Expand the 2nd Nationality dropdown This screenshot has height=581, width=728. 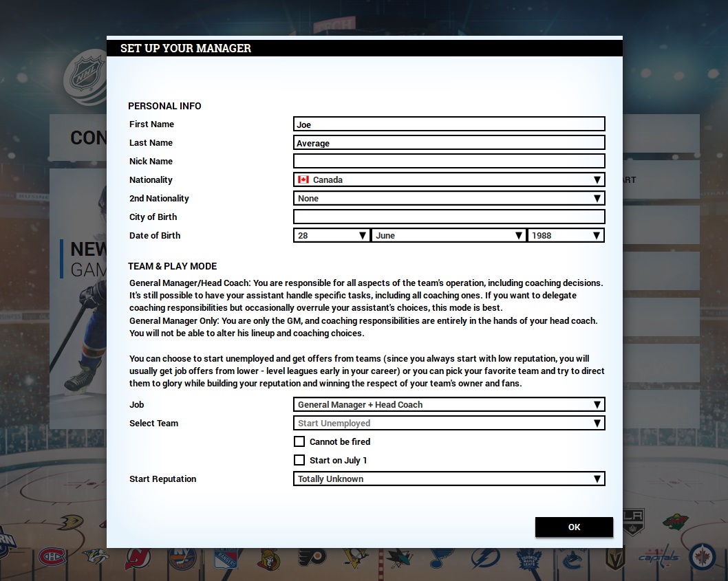coord(449,199)
